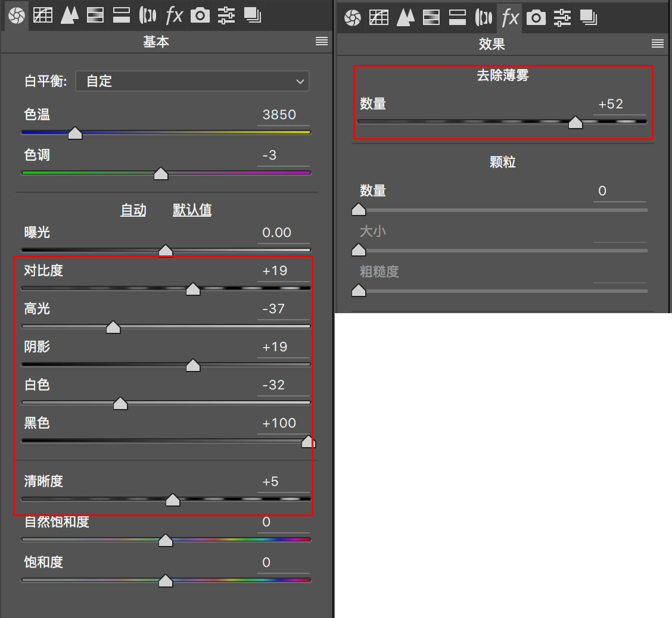The width and height of the screenshot is (672, 618).
Task: Click the 饱和度 slider handle
Action: [166, 580]
